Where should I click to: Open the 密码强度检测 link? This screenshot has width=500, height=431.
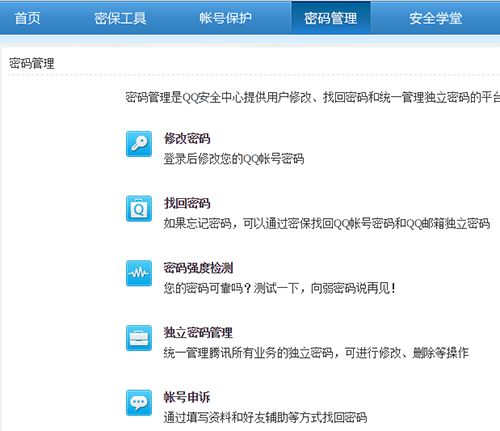tap(198, 268)
